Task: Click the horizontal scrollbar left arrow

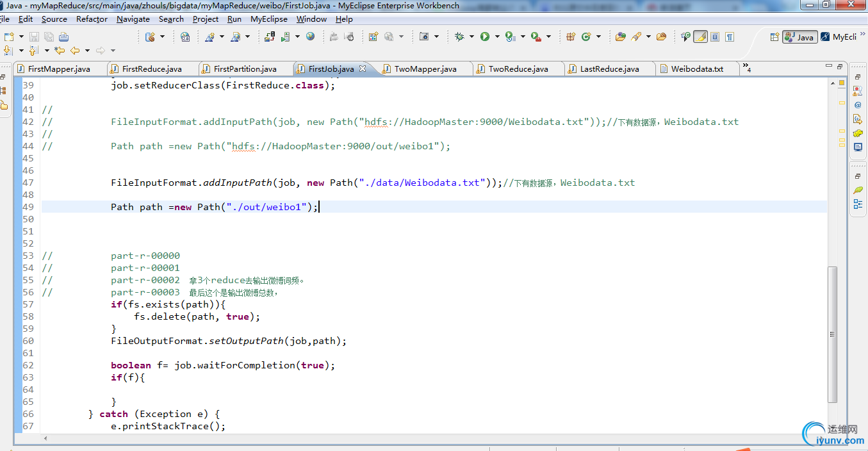Action: click(45, 438)
